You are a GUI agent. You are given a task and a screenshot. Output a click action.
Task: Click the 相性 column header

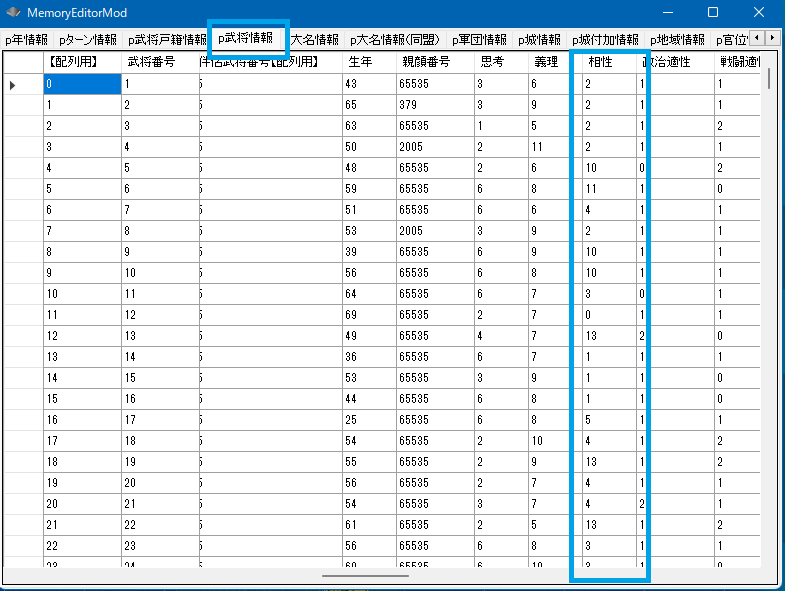pos(600,62)
